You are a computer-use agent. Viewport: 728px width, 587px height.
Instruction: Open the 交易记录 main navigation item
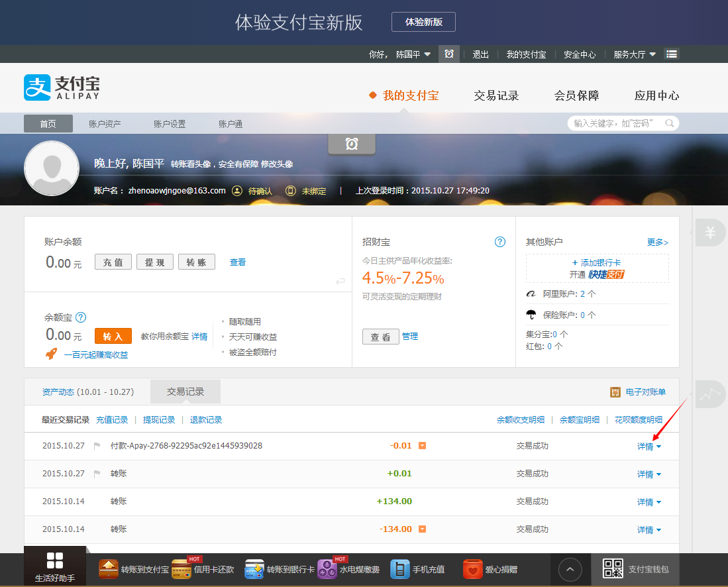[x=496, y=95]
